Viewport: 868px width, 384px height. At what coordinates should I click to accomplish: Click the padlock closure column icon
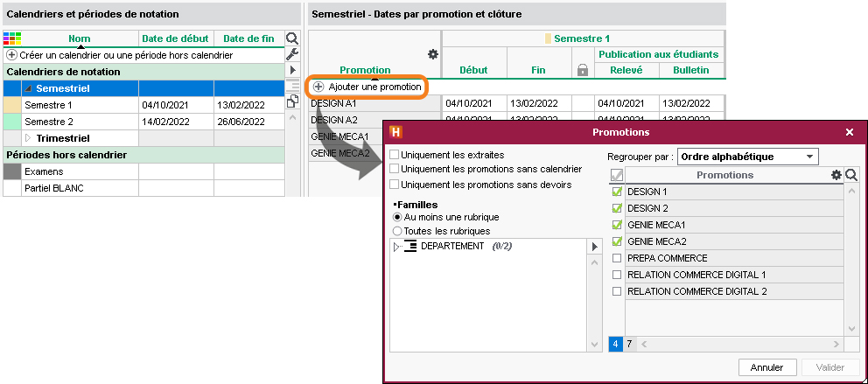click(x=583, y=70)
